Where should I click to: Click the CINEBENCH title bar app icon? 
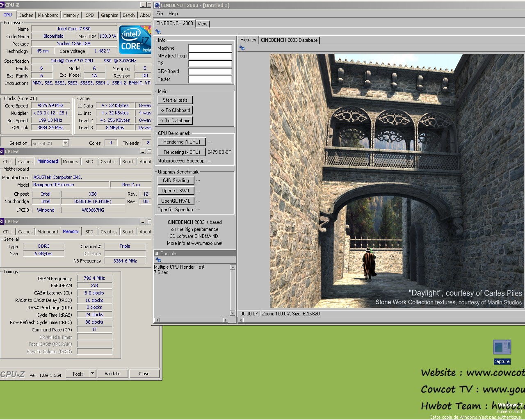157,5
